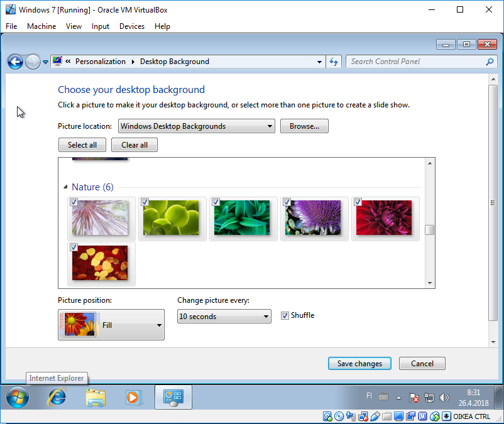504x424 pixels.
Task: Open the Picture location dropdown
Action: click(x=197, y=126)
